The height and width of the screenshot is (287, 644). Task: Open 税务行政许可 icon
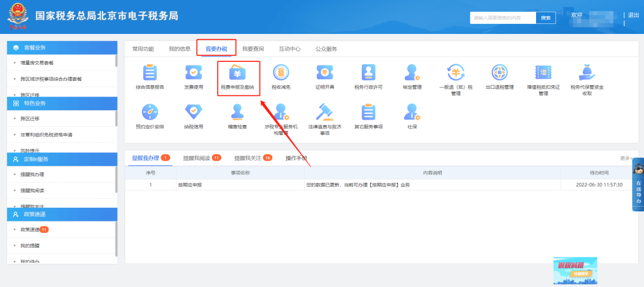pos(369,73)
